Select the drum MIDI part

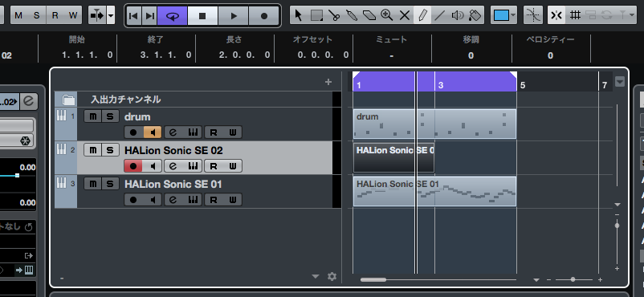434,124
